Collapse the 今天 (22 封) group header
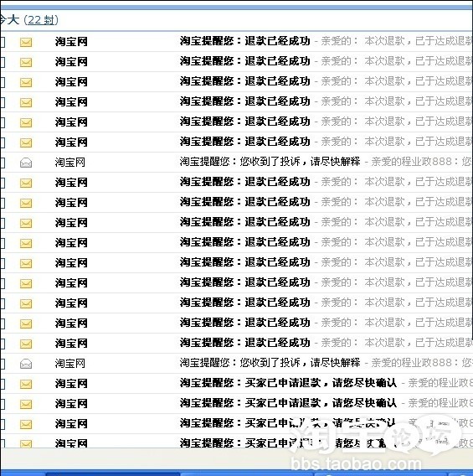This screenshot has height=476, width=473. click(x=29, y=20)
